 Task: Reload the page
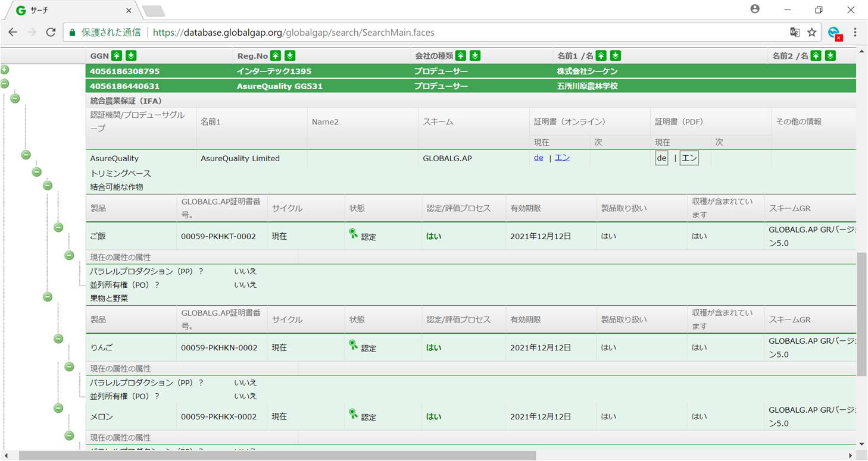point(51,32)
